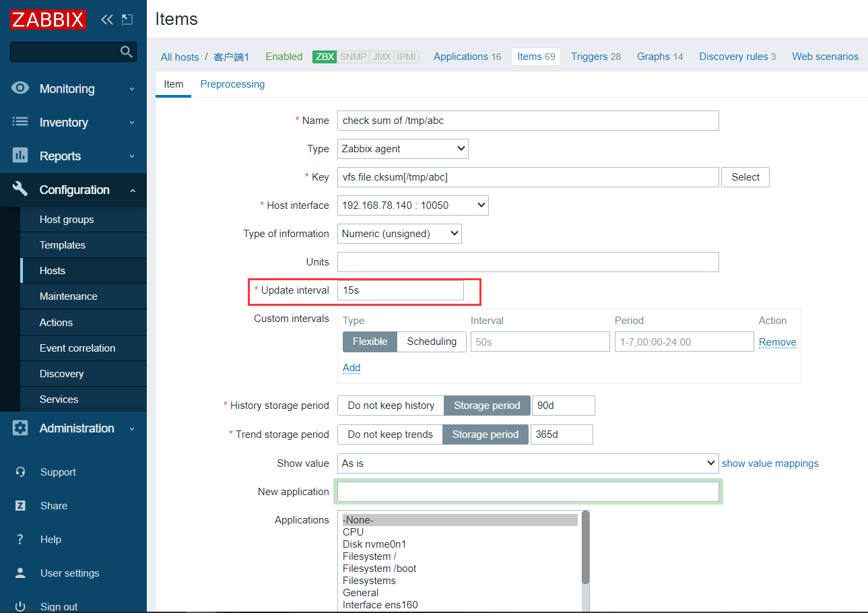Image resolution: width=868 pixels, height=613 pixels.
Task: Open Maintenance in Configuration menu
Action: tap(84, 296)
